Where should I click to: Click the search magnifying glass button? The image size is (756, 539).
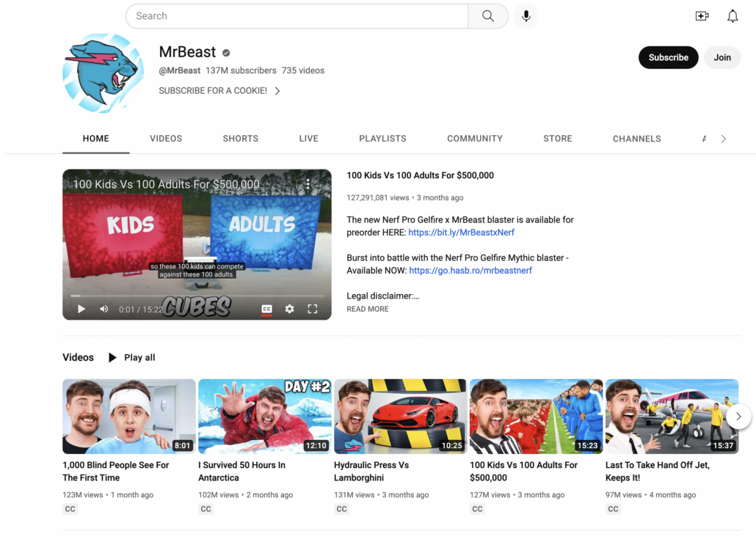coord(487,16)
